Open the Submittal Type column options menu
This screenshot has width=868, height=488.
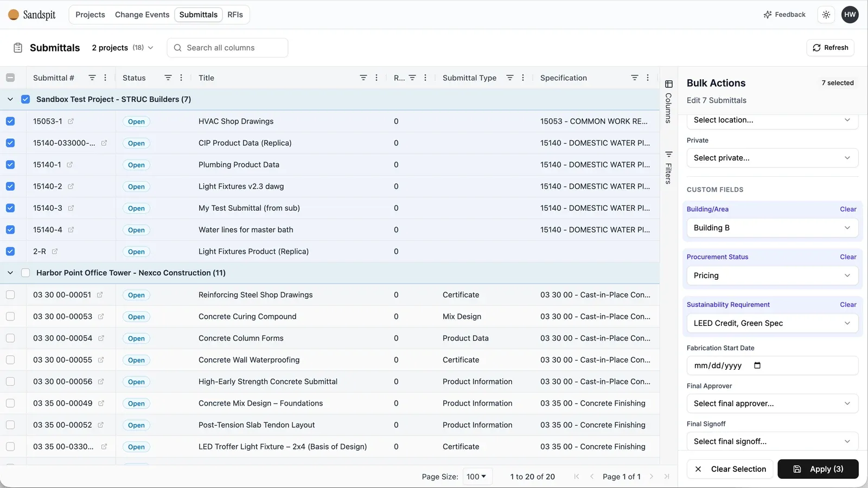point(523,78)
